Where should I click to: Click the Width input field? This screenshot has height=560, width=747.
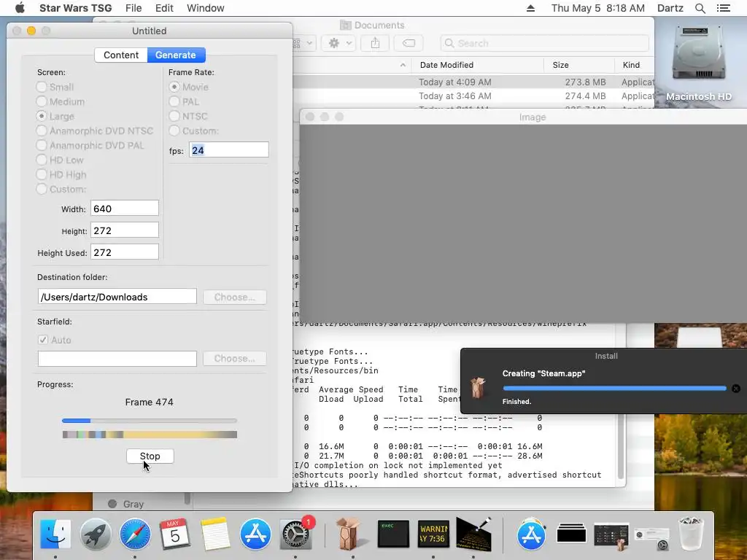click(125, 209)
